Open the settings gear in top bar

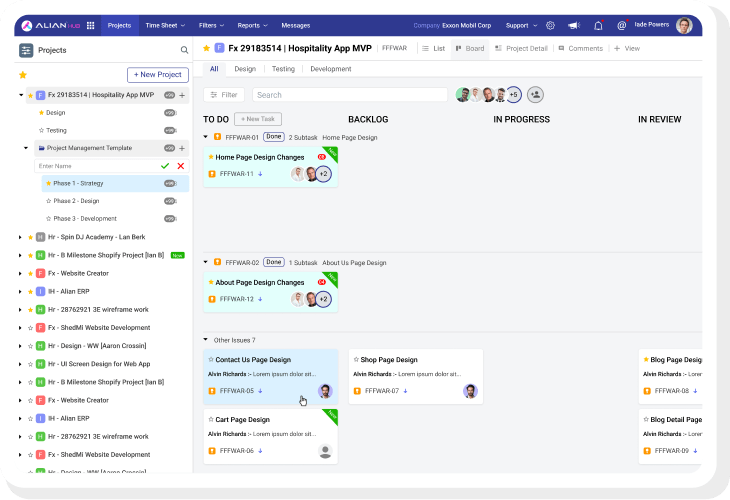tap(550, 26)
